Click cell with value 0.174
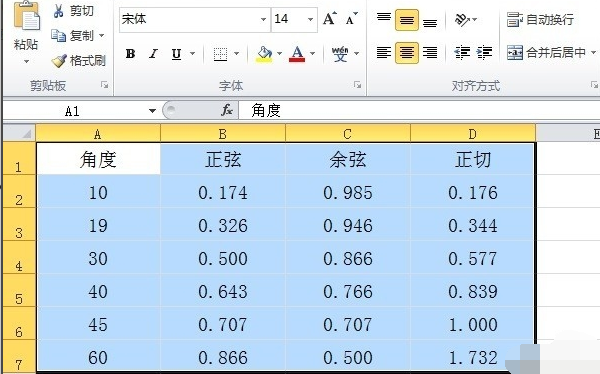The height and width of the screenshot is (374, 600). click(223, 192)
